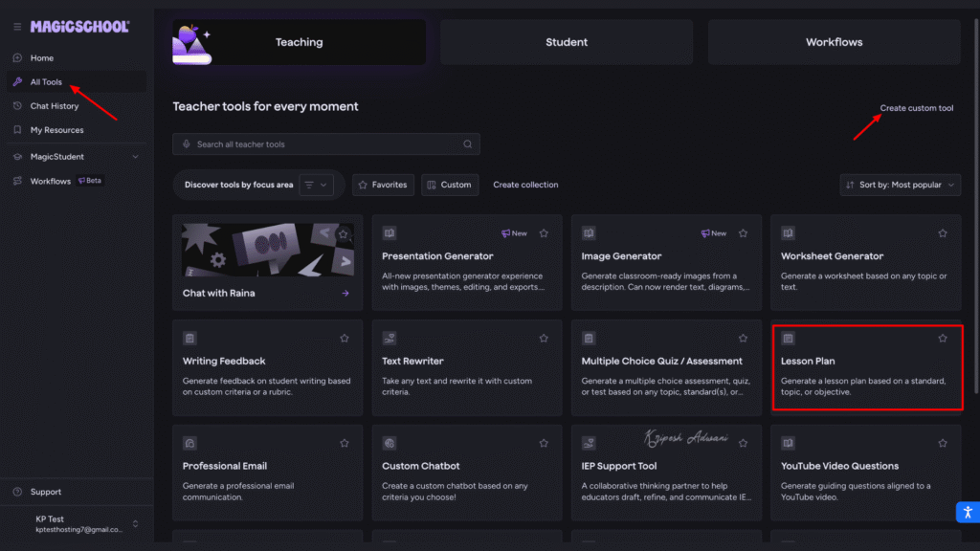Click the Worksheet Generator card icon
Image resolution: width=980 pixels, height=551 pixels.
[x=789, y=233]
